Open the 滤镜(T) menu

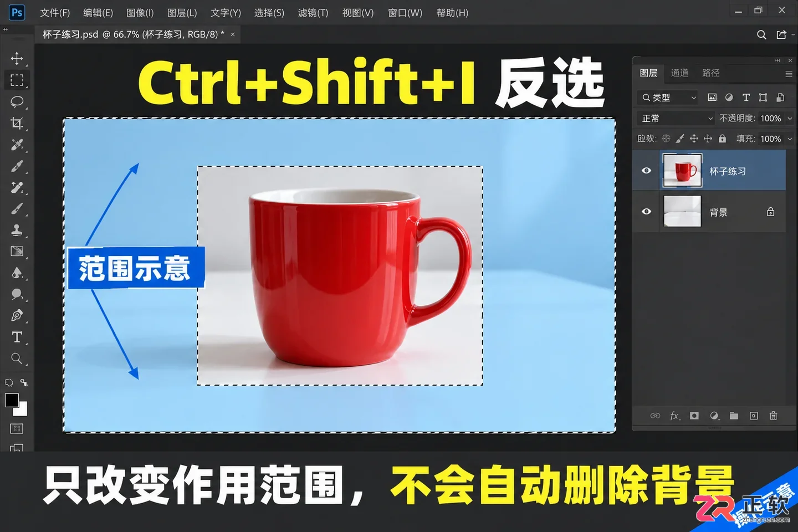click(x=313, y=12)
